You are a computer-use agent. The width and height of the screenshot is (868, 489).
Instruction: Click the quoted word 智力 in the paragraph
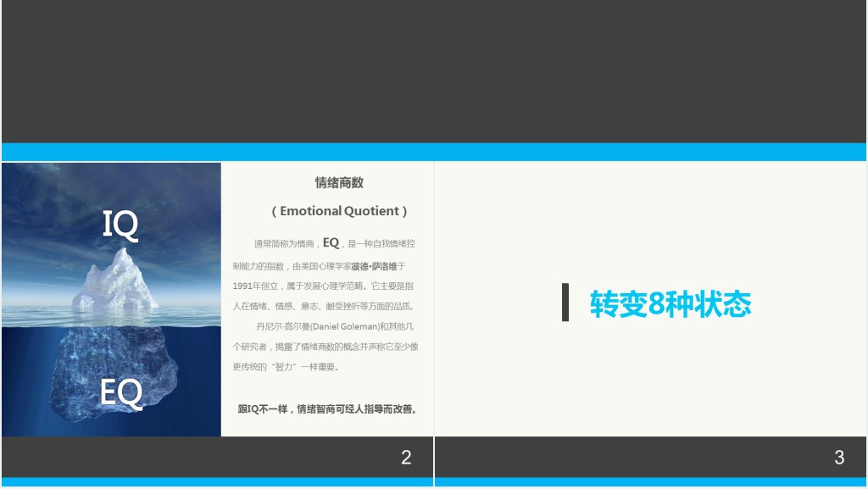(283, 367)
